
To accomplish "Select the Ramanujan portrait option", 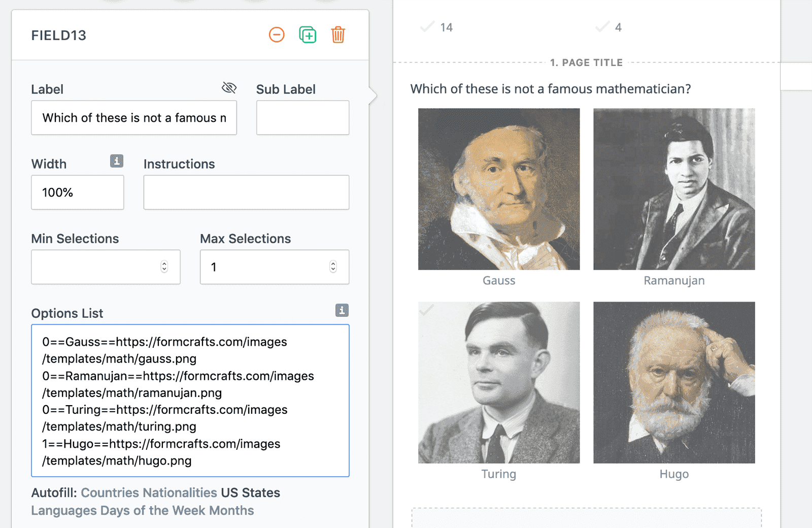I will [x=674, y=189].
